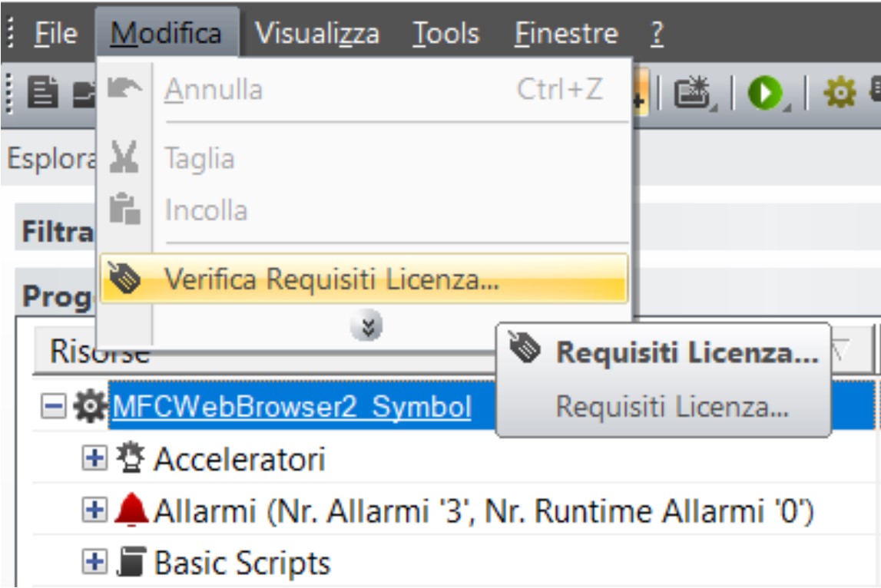881x588 pixels.
Task: Click the screen capture toolbar icon
Action: pos(691,91)
